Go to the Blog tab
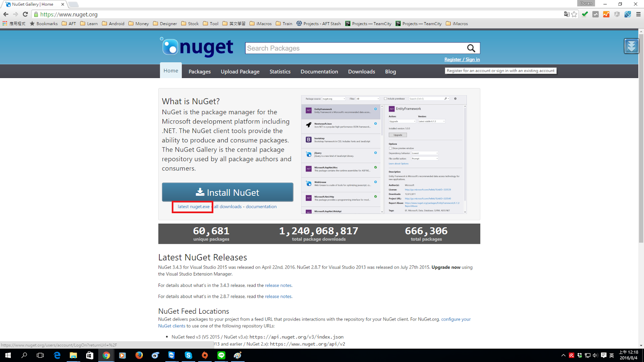Viewport: 644px width, 362px height. pyautogui.click(x=390, y=72)
